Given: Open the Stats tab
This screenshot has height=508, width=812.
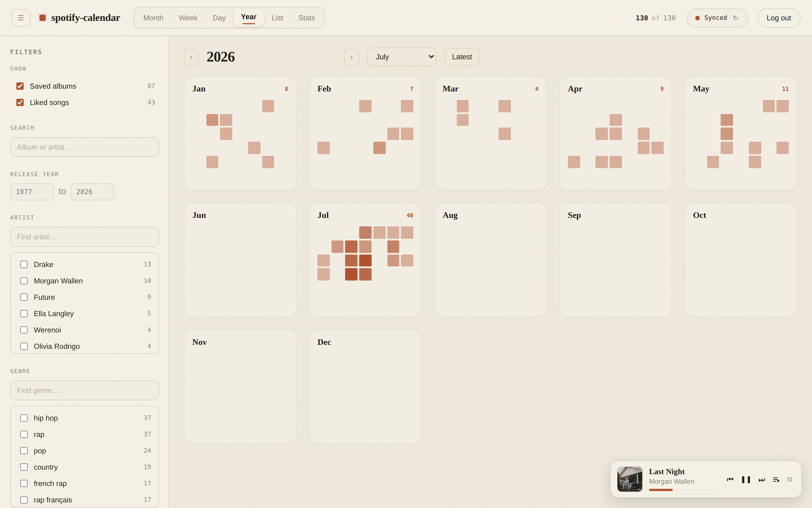Looking at the screenshot, I should 307,18.
